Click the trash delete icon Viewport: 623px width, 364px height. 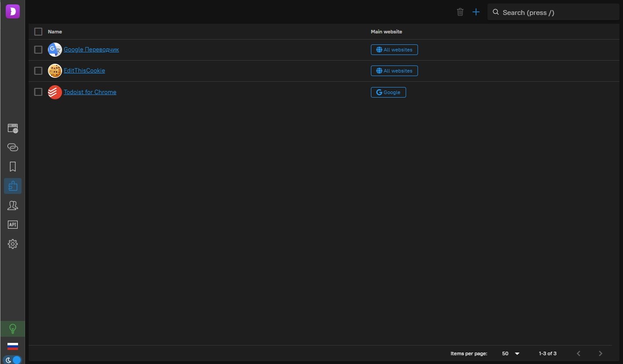[x=460, y=12]
